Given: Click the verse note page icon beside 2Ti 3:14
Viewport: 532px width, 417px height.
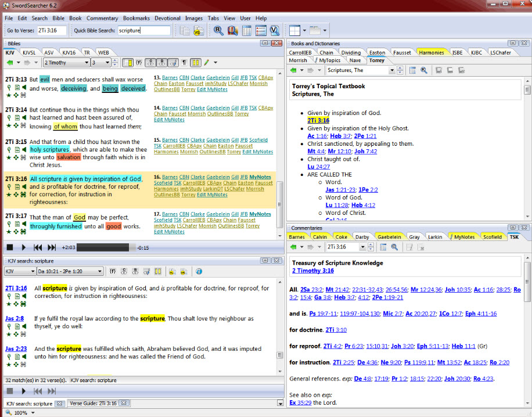Looking at the screenshot, I should [17, 117].
